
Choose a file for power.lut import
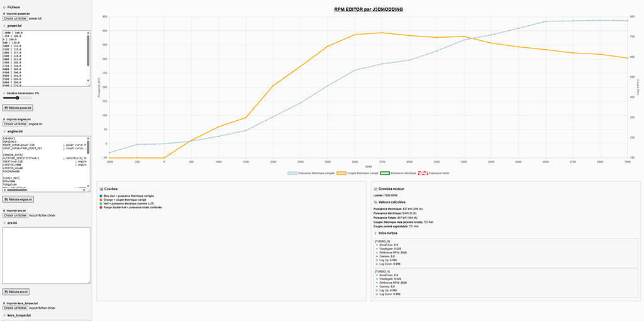[15, 18]
